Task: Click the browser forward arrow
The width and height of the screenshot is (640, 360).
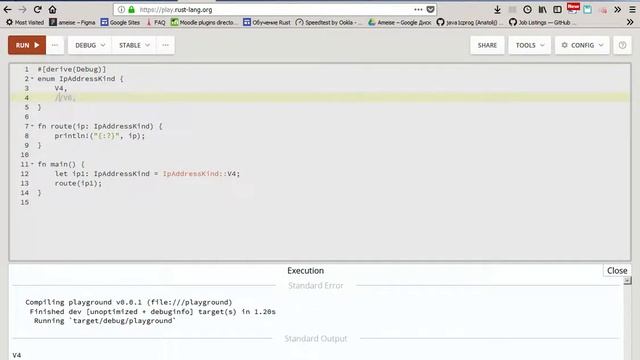Action: click(22, 9)
